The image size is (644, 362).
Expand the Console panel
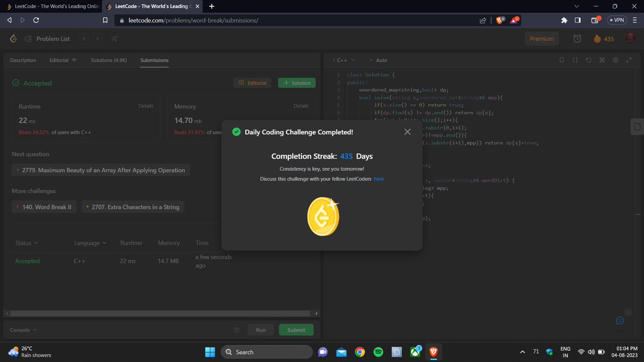coord(23,330)
